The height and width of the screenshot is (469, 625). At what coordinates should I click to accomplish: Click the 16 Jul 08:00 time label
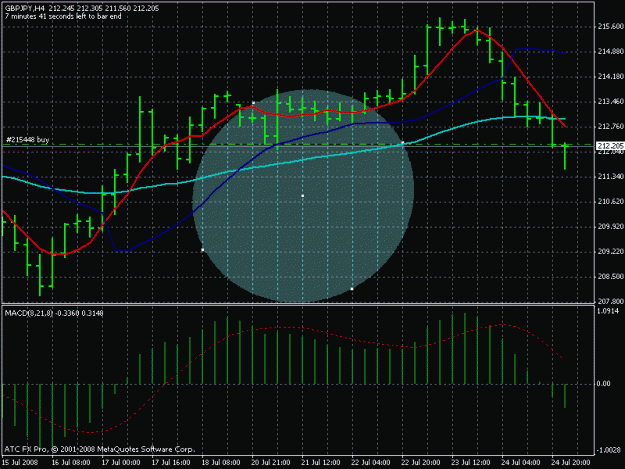[71, 463]
